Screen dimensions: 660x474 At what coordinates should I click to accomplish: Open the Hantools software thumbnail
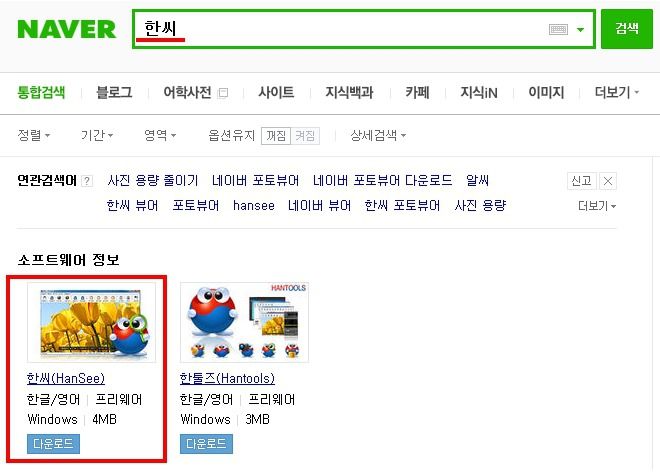[x=244, y=322]
